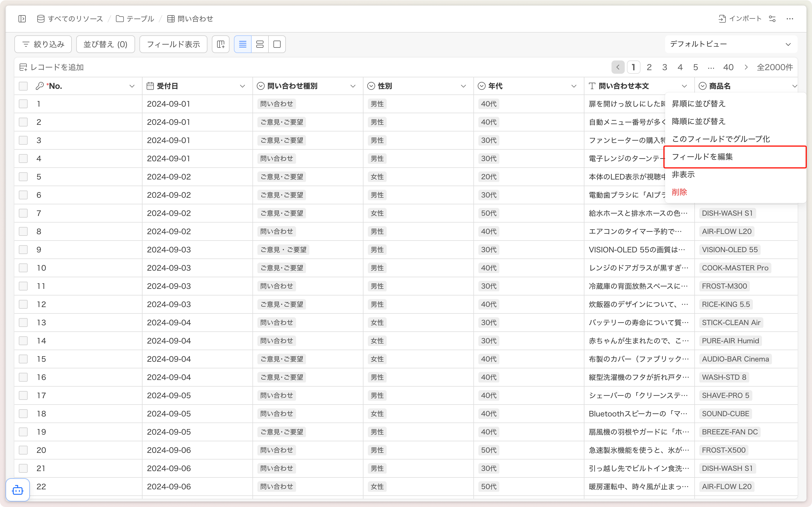Click the add column icon
The height and width of the screenshot is (507, 812).
pos(221,44)
